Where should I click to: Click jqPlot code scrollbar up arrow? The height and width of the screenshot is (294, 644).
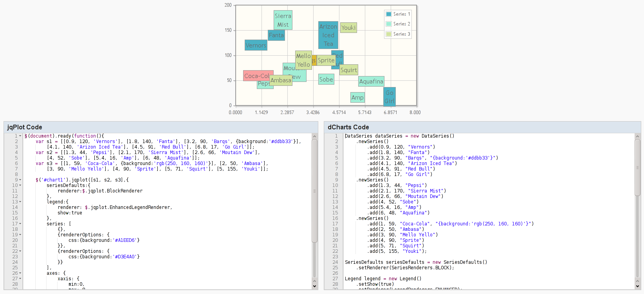pos(314,136)
